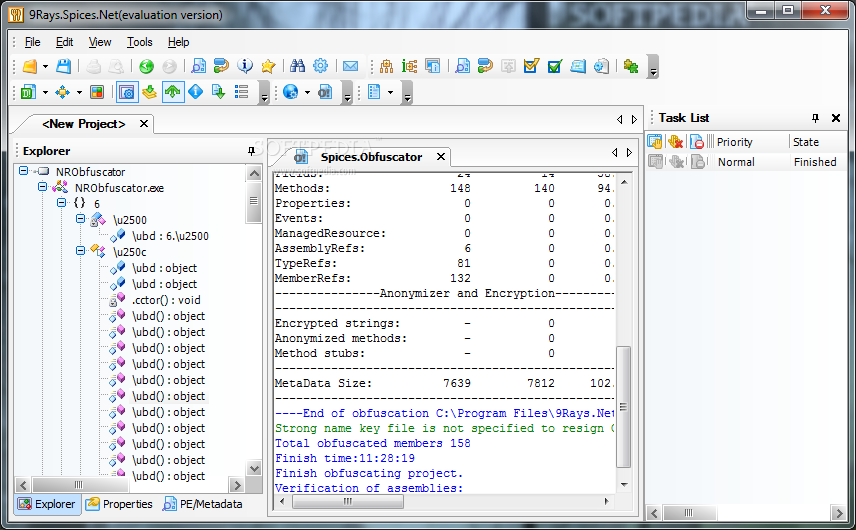Open the Tools menu
The height and width of the screenshot is (530, 856).
[x=140, y=42]
